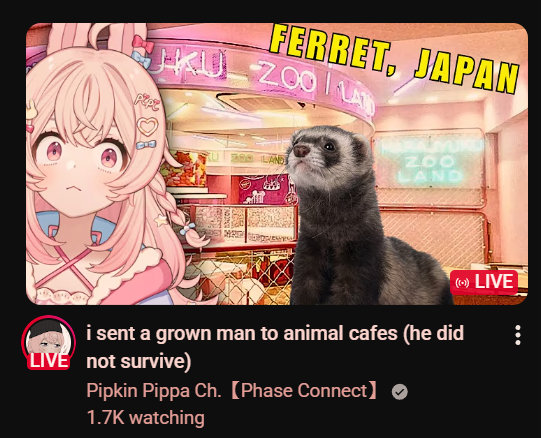Click the 【Phase Connect】 part of the channel name
Image resolution: width=541 pixels, height=438 pixels.
pyautogui.click(x=304, y=391)
